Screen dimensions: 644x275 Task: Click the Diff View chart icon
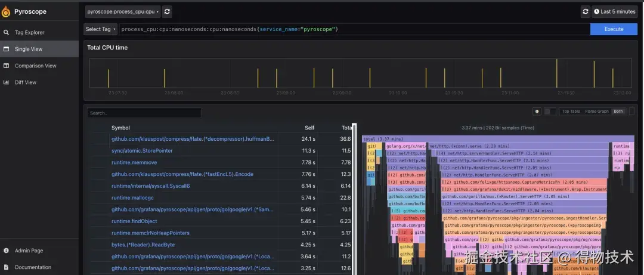pos(6,82)
